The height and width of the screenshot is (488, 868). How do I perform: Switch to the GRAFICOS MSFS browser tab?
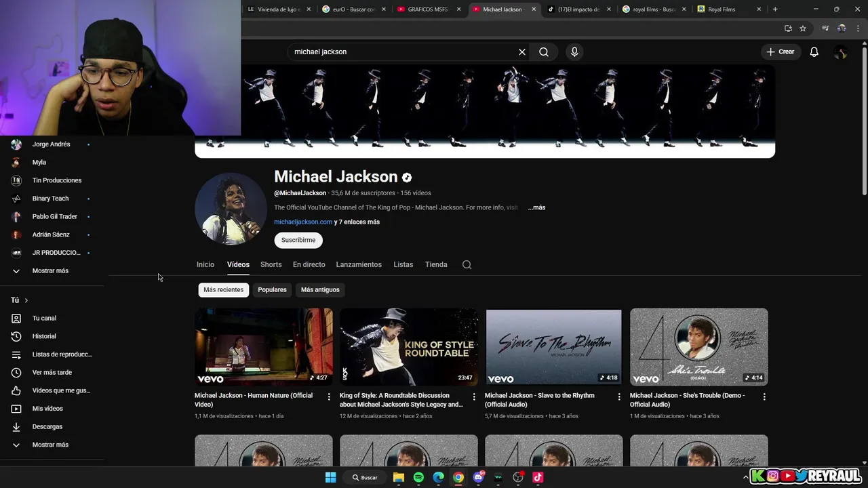429,9
